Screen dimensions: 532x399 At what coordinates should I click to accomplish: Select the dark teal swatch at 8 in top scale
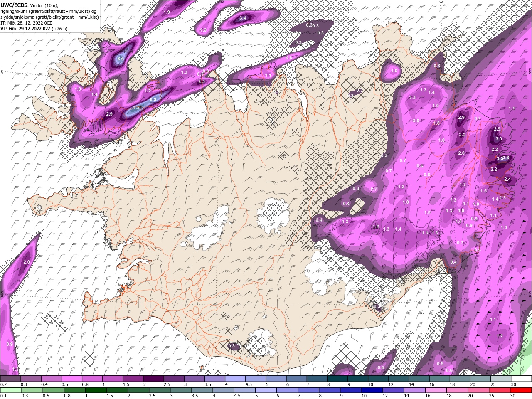(x=337, y=379)
